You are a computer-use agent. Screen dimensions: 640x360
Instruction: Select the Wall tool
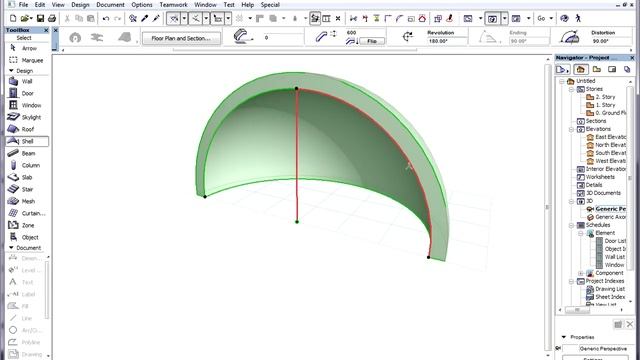(x=27, y=82)
